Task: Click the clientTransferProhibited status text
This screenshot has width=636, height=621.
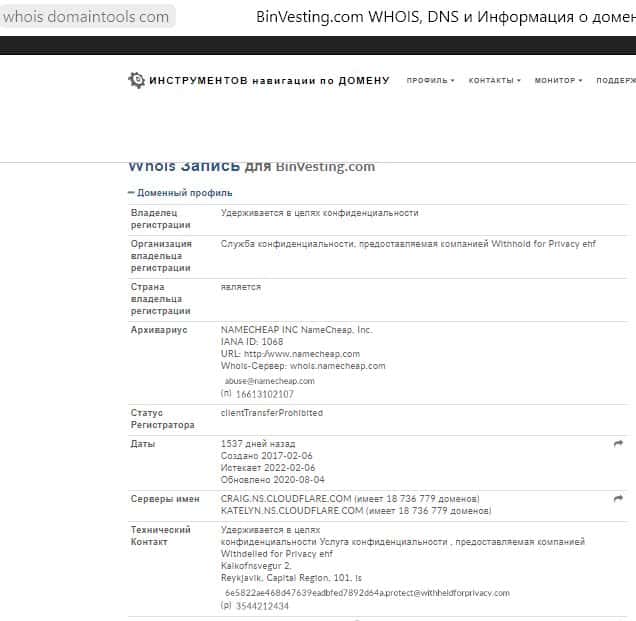Action: pyautogui.click(x=272, y=413)
